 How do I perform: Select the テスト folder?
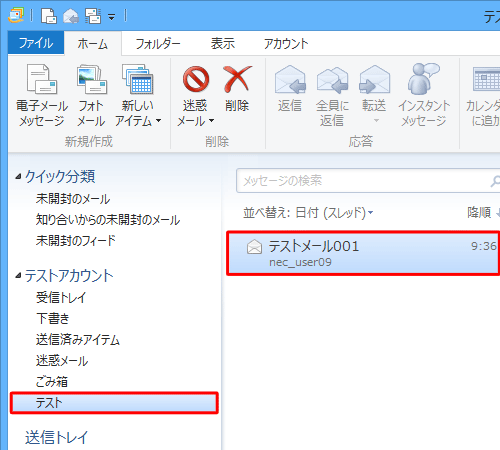[114, 403]
